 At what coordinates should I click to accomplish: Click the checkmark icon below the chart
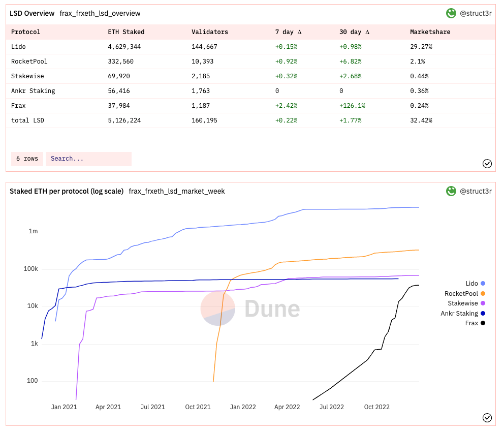pyautogui.click(x=487, y=417)
